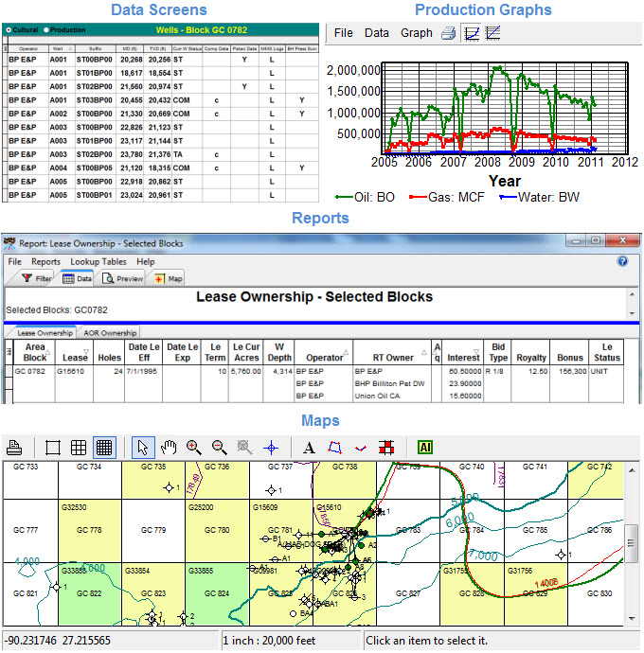Select the arrow pointer tool

(x=143, y=447)
